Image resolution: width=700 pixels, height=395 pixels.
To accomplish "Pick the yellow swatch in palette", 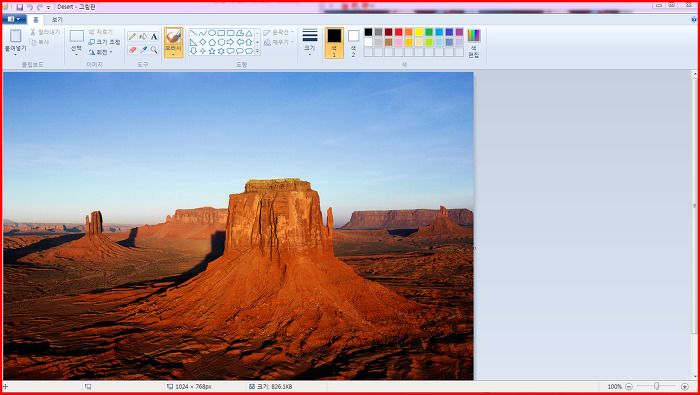I will click(x=419, y=32).
